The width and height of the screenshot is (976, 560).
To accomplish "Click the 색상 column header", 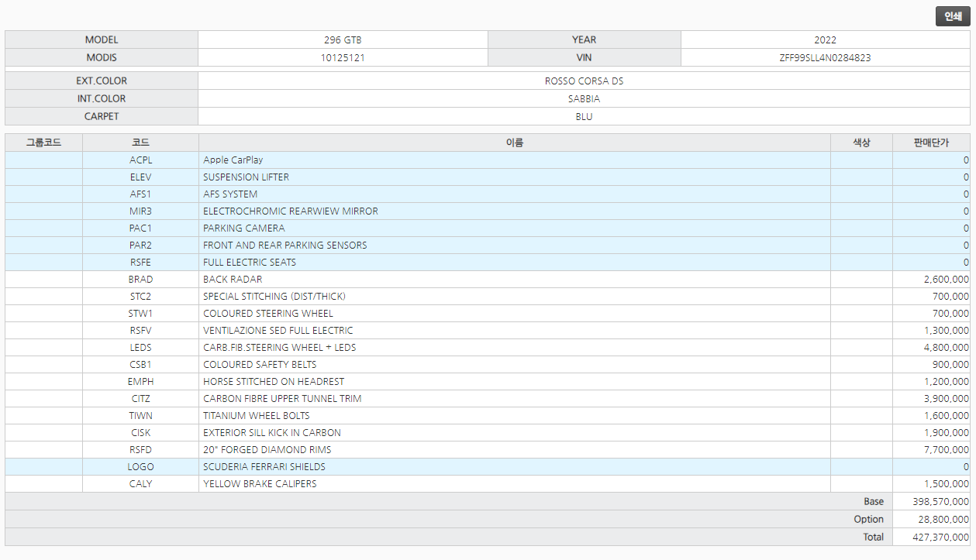I will [861, 143].
